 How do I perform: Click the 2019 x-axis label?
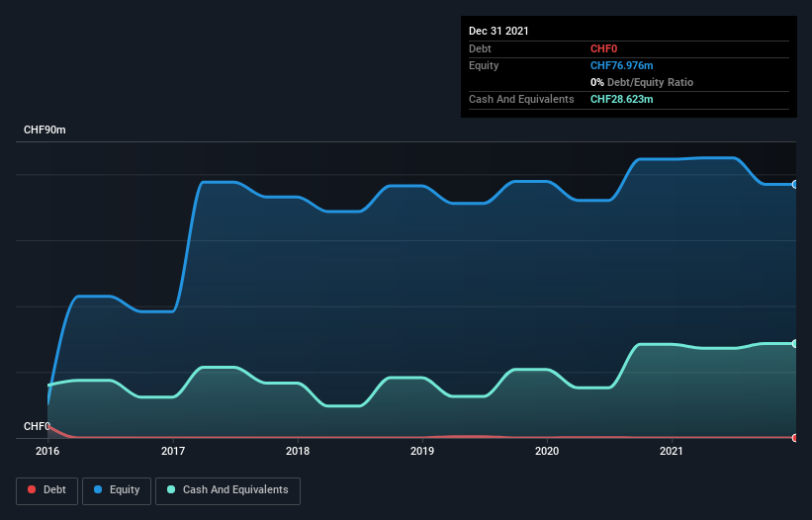[422, 451]
